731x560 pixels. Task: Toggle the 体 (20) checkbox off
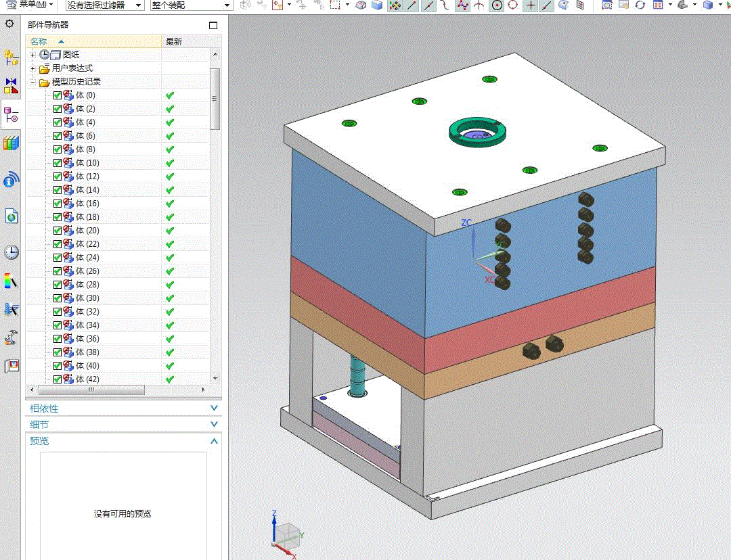click(57, 231)
